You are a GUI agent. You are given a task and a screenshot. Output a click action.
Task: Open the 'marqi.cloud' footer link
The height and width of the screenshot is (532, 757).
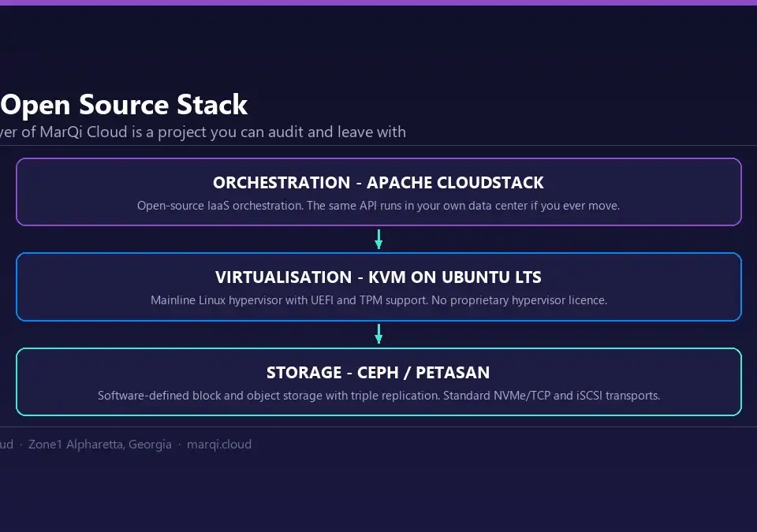click(219, 445)
